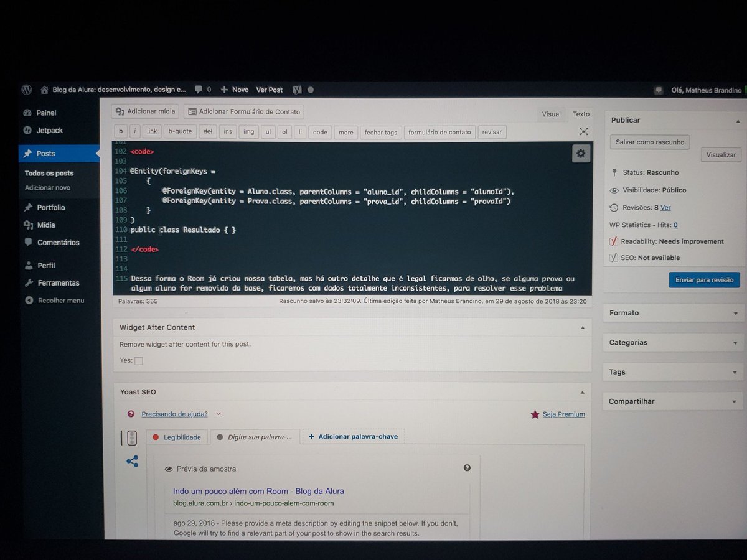The image size is (747, 560).
Task: Open Ferramentas in the sidebar
Action: (x=59, y=282)
